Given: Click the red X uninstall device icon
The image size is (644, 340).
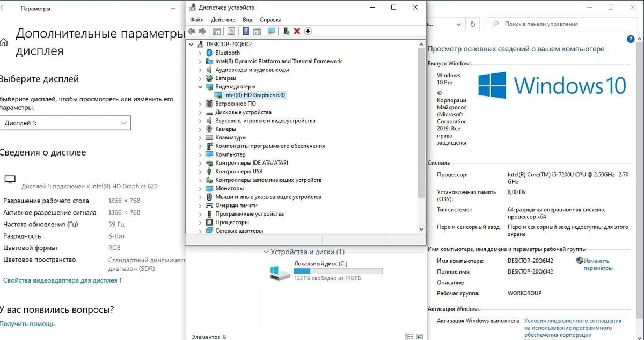Looking at the screenshot, I should [x=297, y=31].
